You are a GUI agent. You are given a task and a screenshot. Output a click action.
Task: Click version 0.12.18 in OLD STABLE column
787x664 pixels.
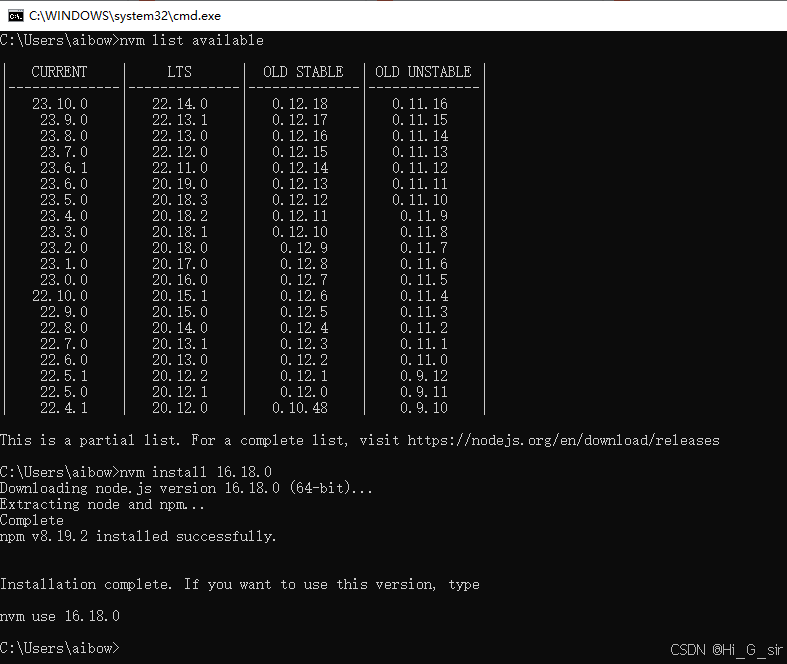coord(300,104)
